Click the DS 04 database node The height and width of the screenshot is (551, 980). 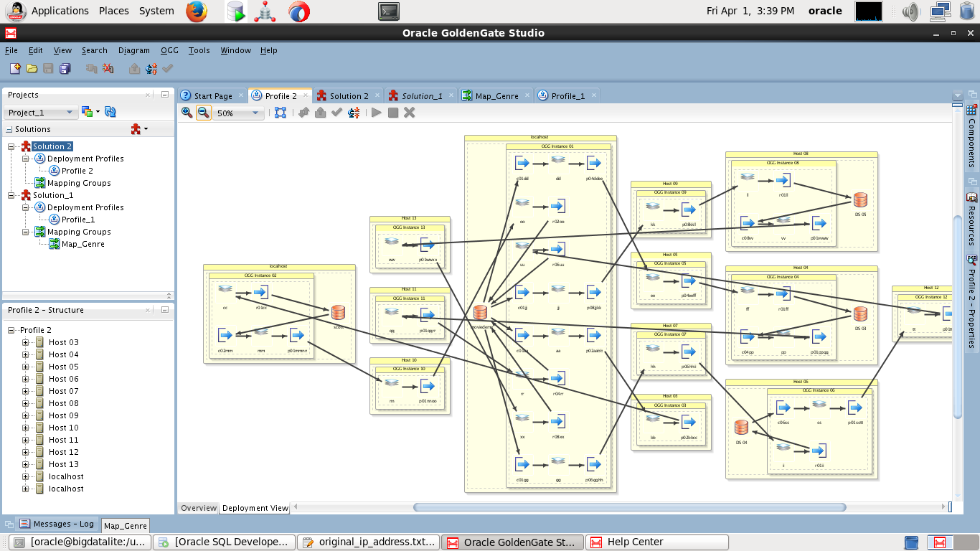pyautogui.click(x=741, y=428)
